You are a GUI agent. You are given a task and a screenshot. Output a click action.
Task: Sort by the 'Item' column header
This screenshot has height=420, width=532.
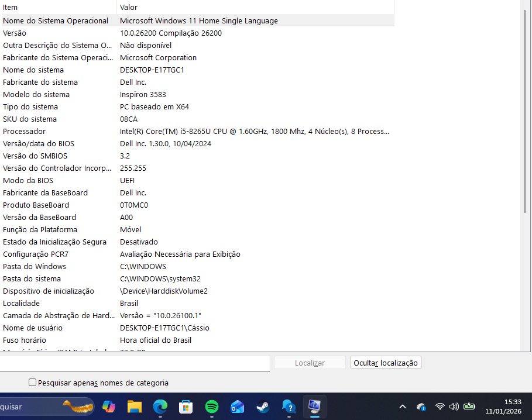(x=58, y=7)
